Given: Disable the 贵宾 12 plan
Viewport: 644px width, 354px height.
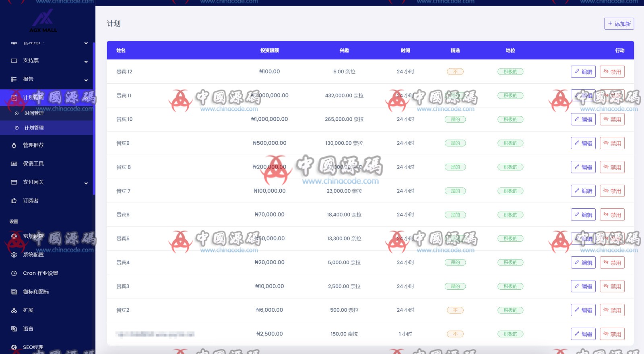Looking at the screenshot, I should point(612,72).
